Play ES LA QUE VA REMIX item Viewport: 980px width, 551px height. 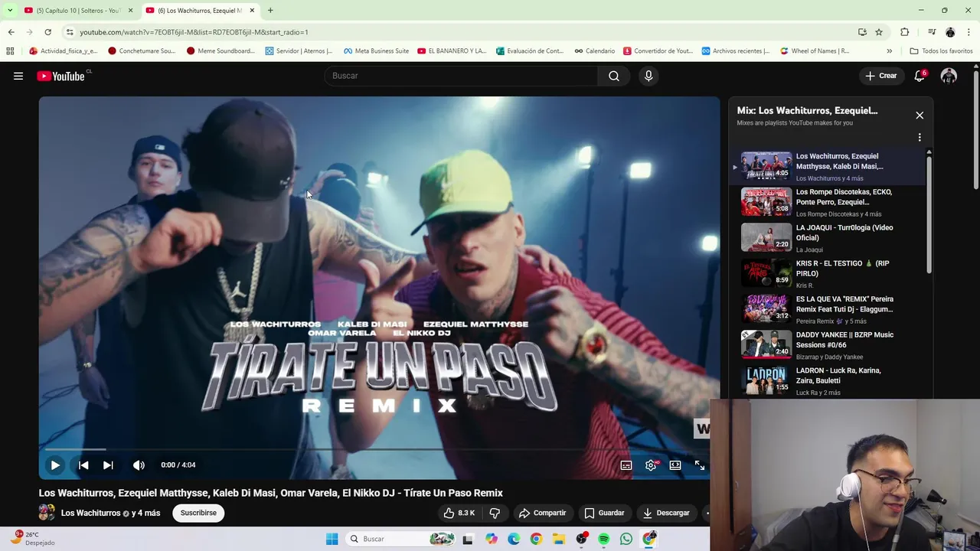[x=828, y=309]
